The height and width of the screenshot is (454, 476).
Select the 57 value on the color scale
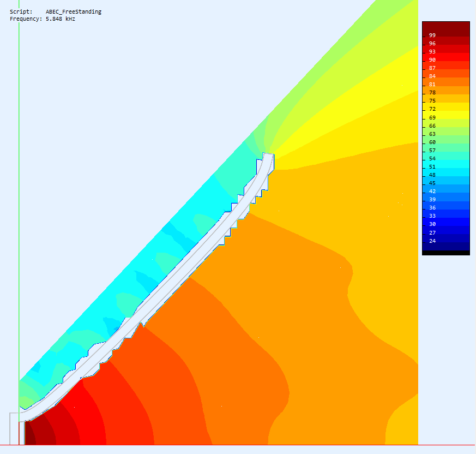tap(432, 151)
